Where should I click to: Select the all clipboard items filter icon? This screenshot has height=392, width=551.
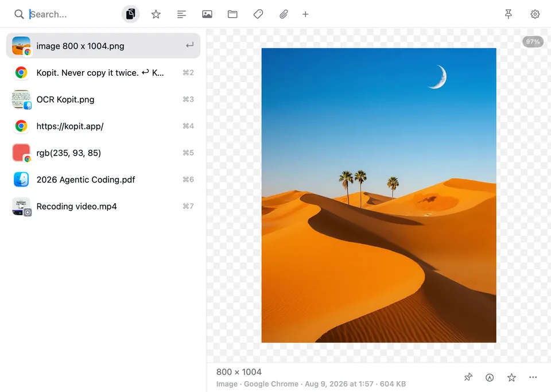tap(130, 14)
